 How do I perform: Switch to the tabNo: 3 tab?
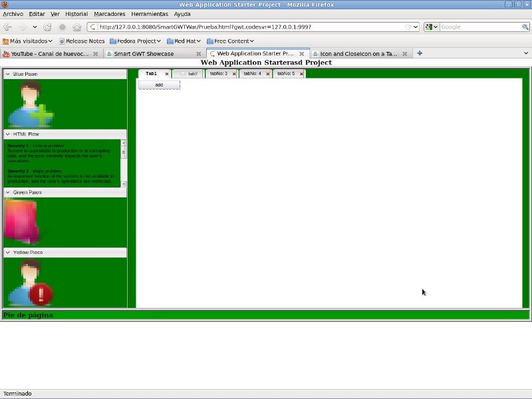218,74
